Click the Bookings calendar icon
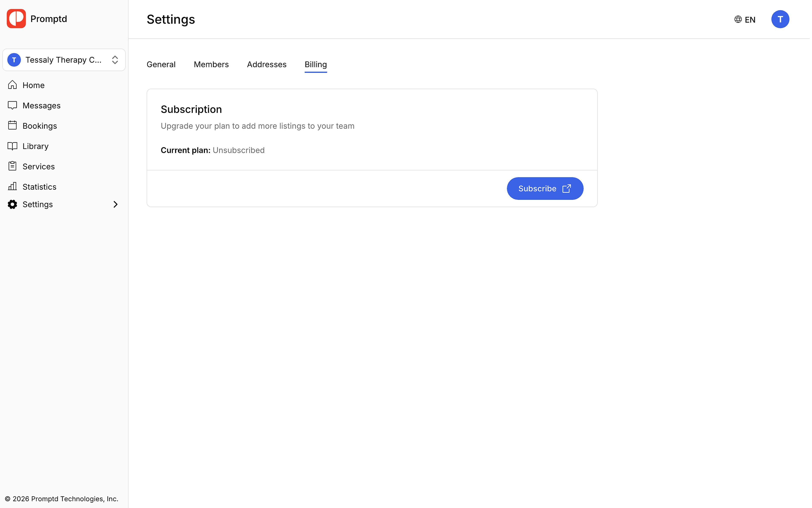The height and width of the screenshot is (508, 812). 12,126
